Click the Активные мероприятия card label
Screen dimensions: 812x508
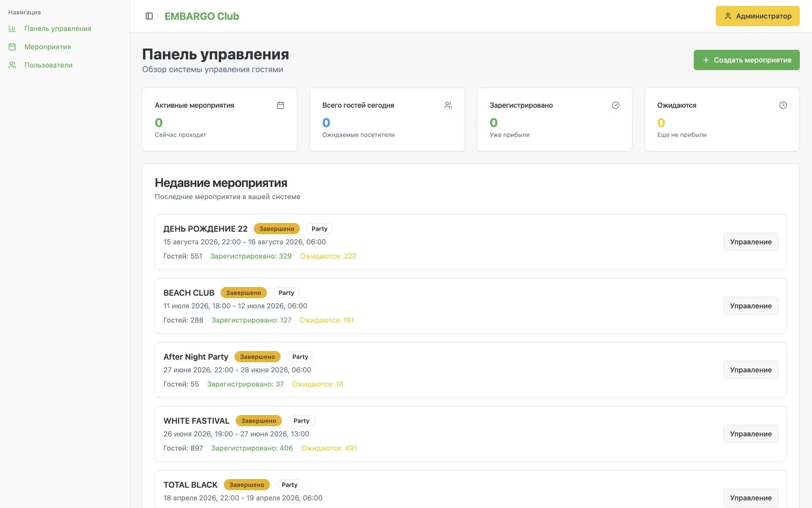point(194,105)
